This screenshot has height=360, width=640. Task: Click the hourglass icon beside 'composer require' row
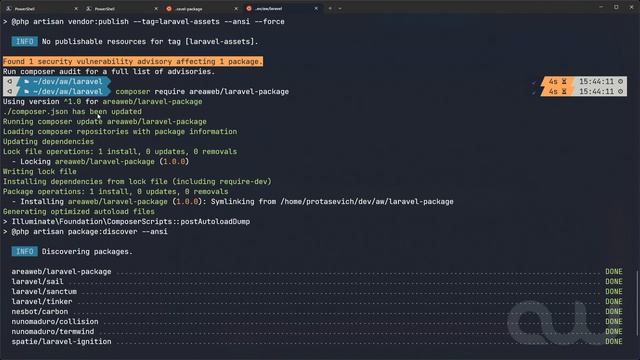564,91
